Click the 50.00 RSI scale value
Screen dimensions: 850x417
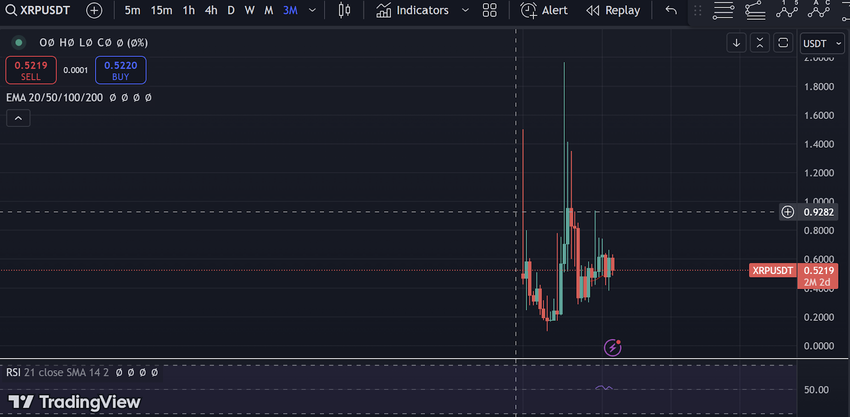click(815, 389)
